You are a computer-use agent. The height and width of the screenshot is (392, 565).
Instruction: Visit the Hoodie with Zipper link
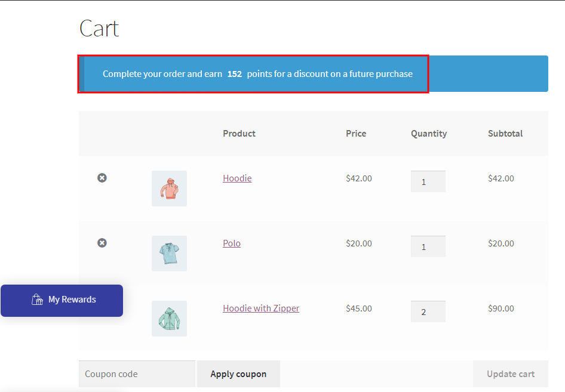click(x=261, y=308)
